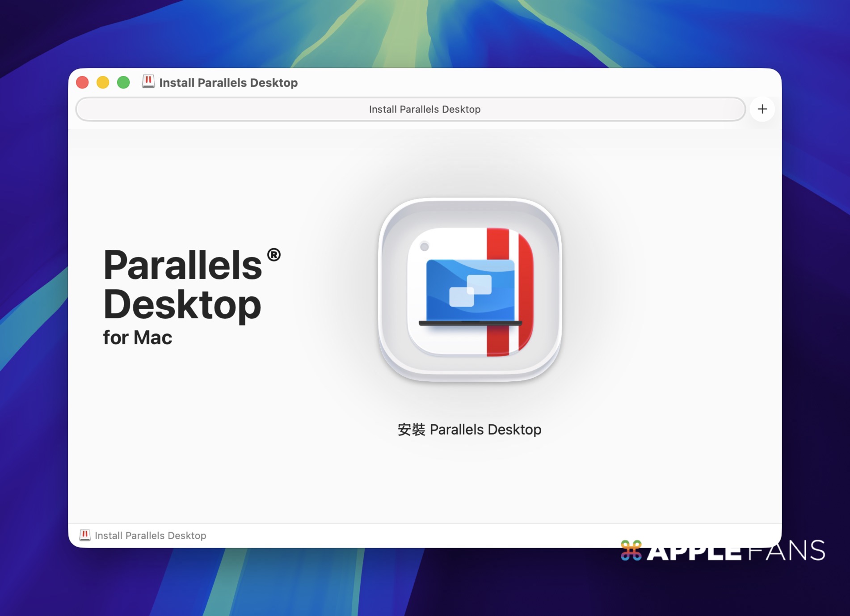Click the large Desktop heading word
This screenshot has width=850, height=616.
tap(182, 304)
